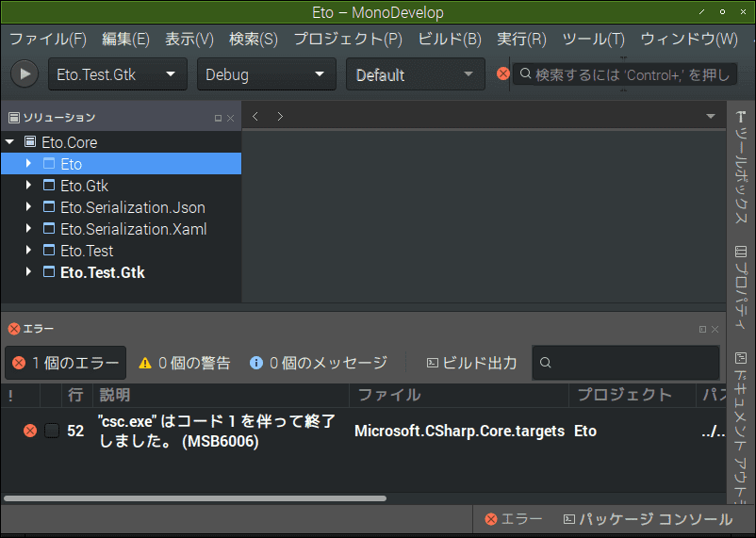Select the Eto.Gtk tree row text
Image resolution: width=756 pixels, height=538 pixels.
[85, 186]
